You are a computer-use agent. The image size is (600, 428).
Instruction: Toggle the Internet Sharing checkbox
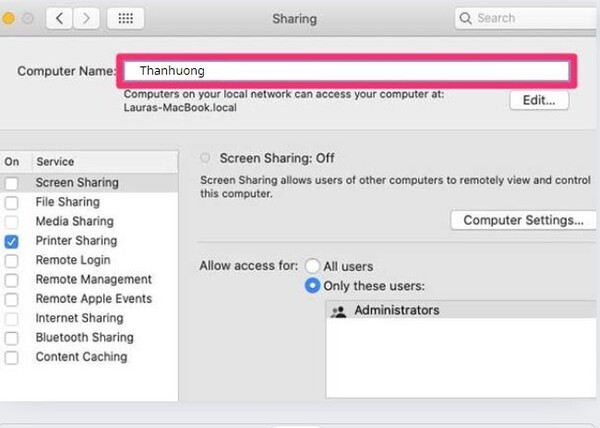point(11,319)
